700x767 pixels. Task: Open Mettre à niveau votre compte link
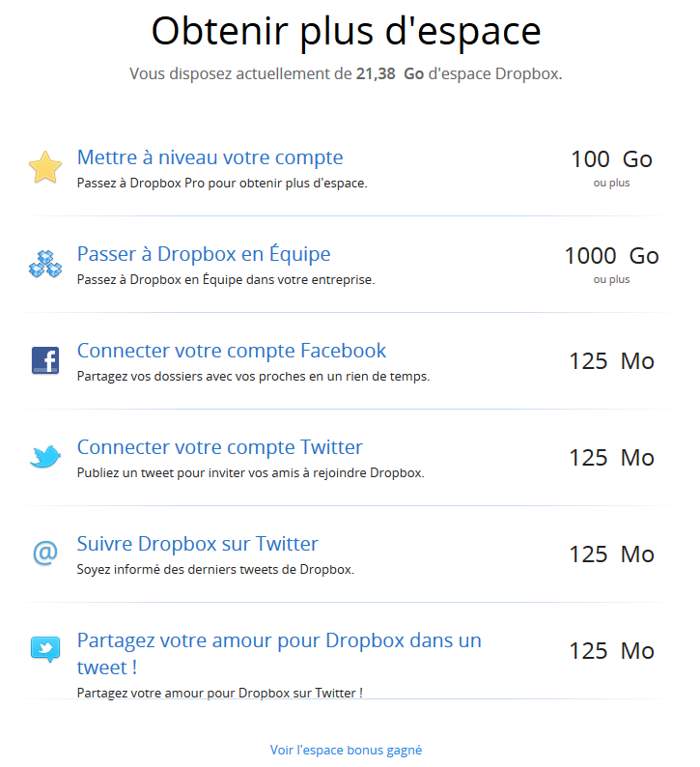[x=210, y=157]
